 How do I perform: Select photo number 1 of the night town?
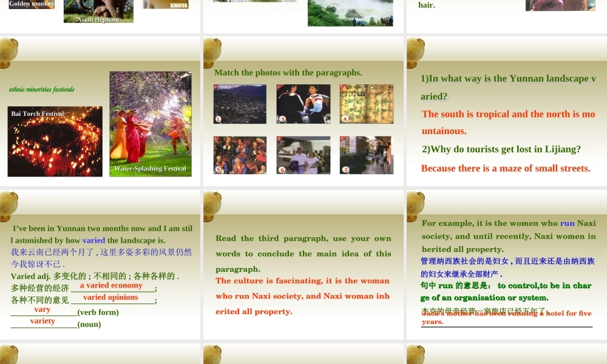point(240,104)
